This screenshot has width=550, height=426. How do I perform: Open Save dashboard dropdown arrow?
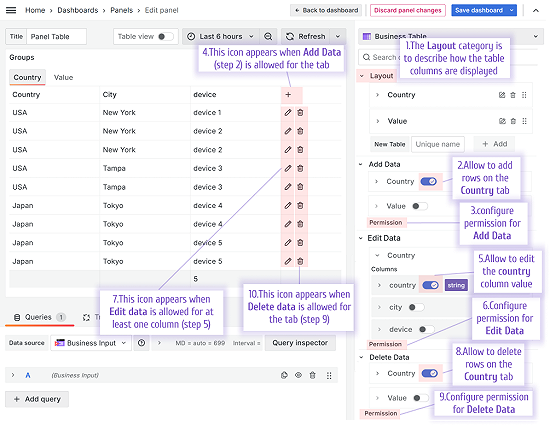click(x=512, y=11)
